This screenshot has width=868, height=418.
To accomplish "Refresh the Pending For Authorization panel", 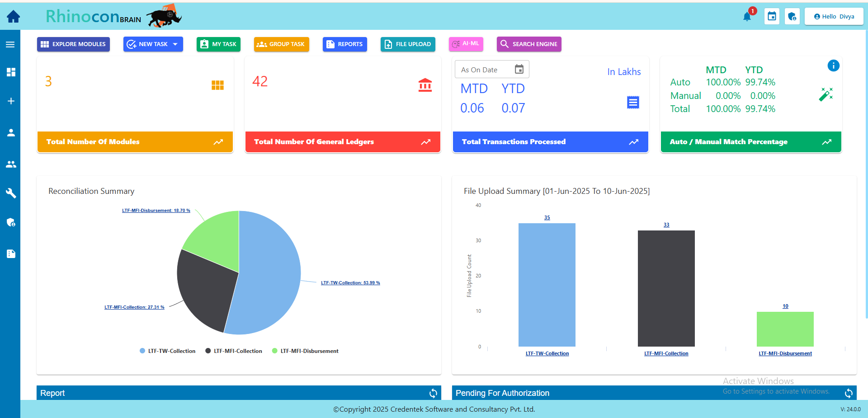I will (x=849, y=393).
